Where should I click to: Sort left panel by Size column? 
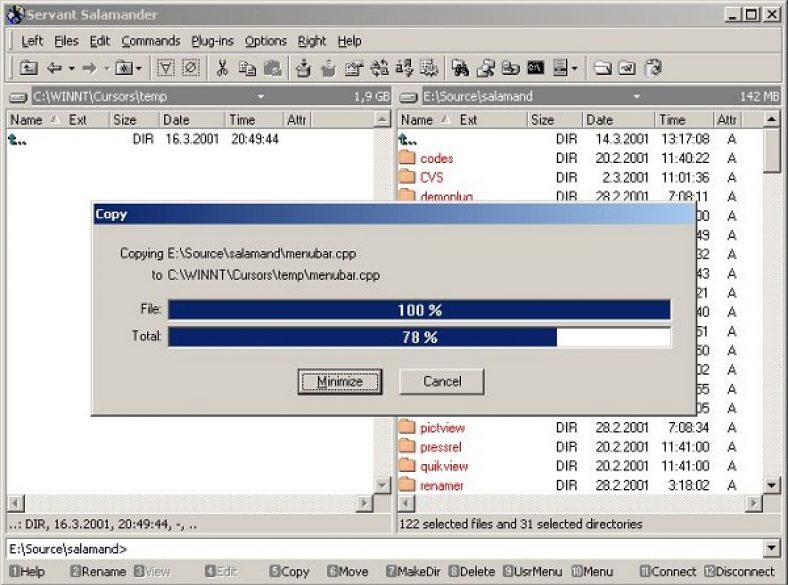click(x=134, y=120)
